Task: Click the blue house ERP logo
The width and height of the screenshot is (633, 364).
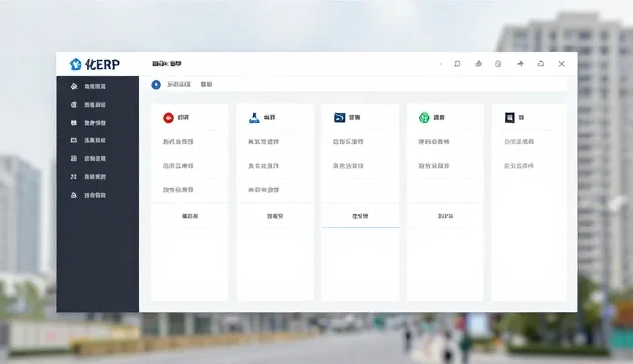Action: (75, 64)
